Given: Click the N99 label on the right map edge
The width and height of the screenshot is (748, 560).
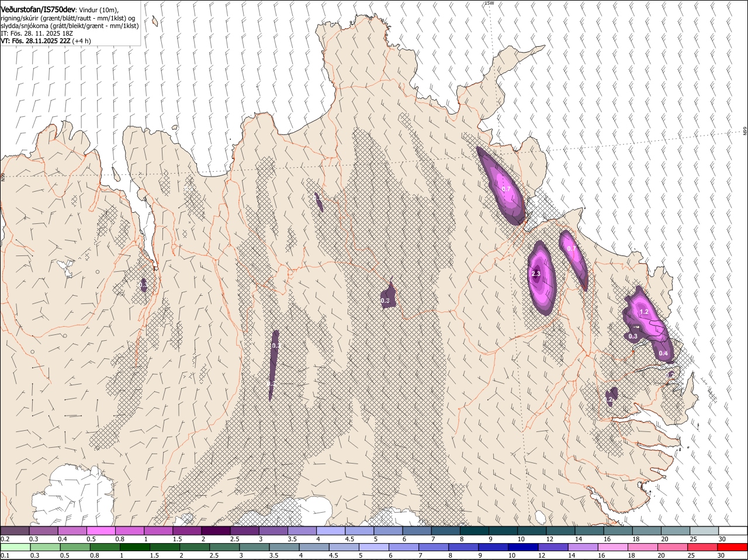Looking at the screenshot, I should point(745,132).
